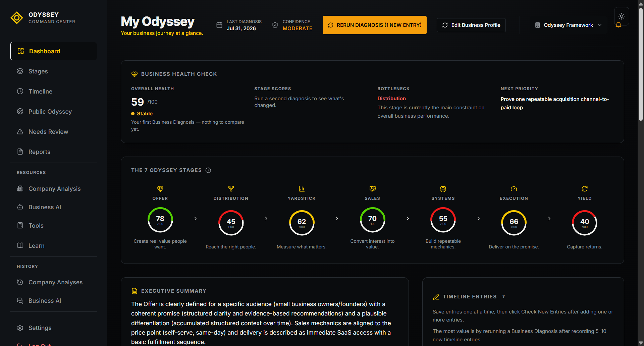644x346 pixels.
Task: Click the Execution score ring 66
Action: coord(514,223)
